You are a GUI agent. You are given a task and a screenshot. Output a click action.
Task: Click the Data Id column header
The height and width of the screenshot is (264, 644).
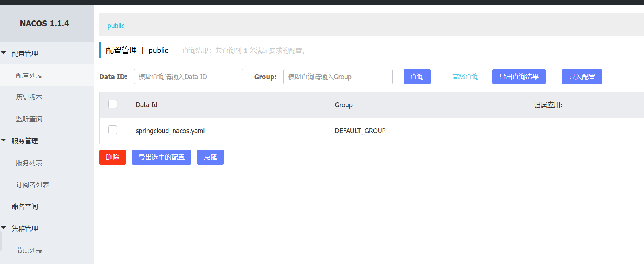pos(226,105)
